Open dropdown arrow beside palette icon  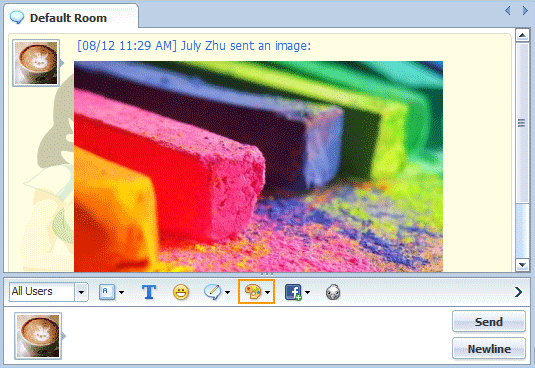pyautogui.click(x=268, y=292)
